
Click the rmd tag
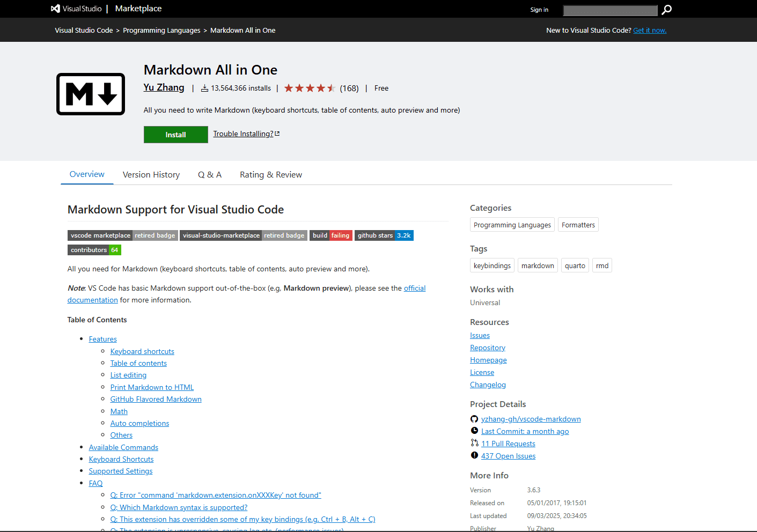click(x=602, y=265)
